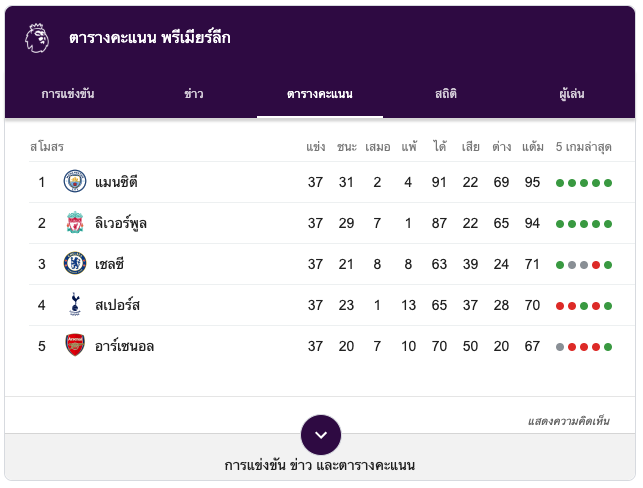
Task: Click the อาร์เซนอล team name
Action: [124, 346]
